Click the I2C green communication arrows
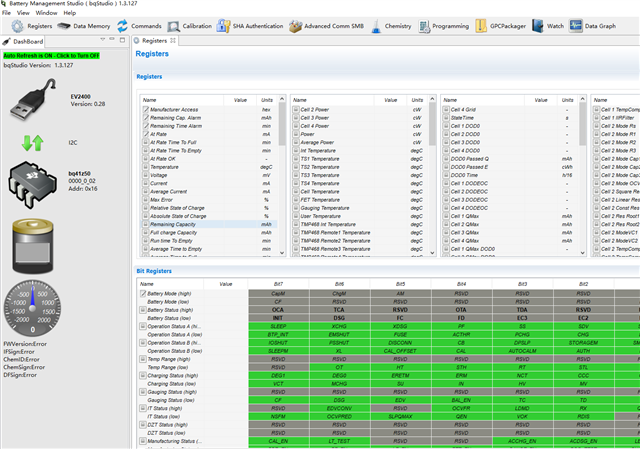 (x=33, y=143)
